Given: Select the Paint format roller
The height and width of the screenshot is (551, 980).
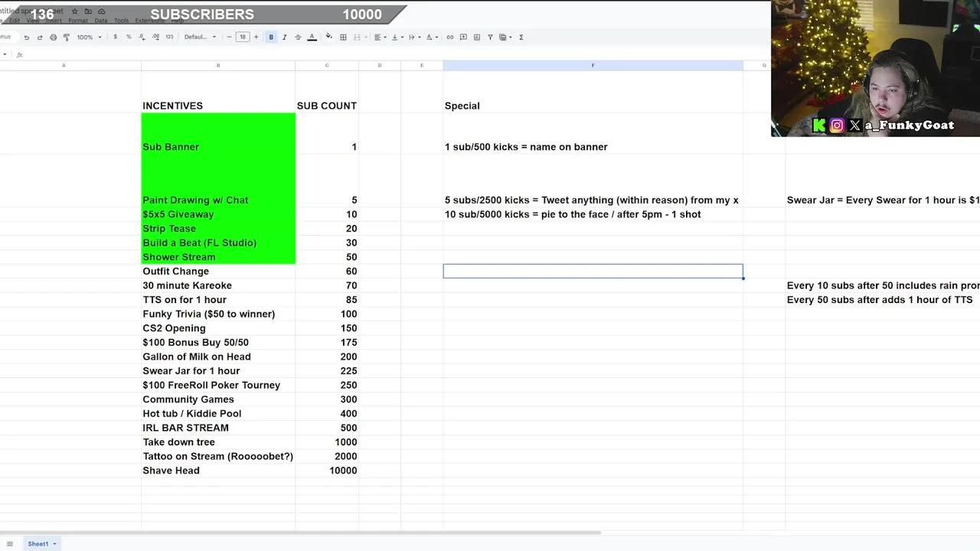Looking at the screenshot, I should pos(67,37).
